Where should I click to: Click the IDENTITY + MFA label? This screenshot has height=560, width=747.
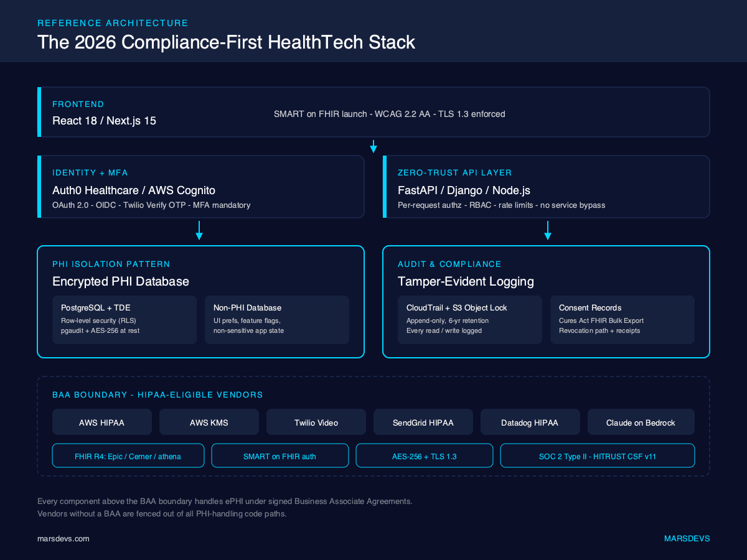[x=90, y=172]
